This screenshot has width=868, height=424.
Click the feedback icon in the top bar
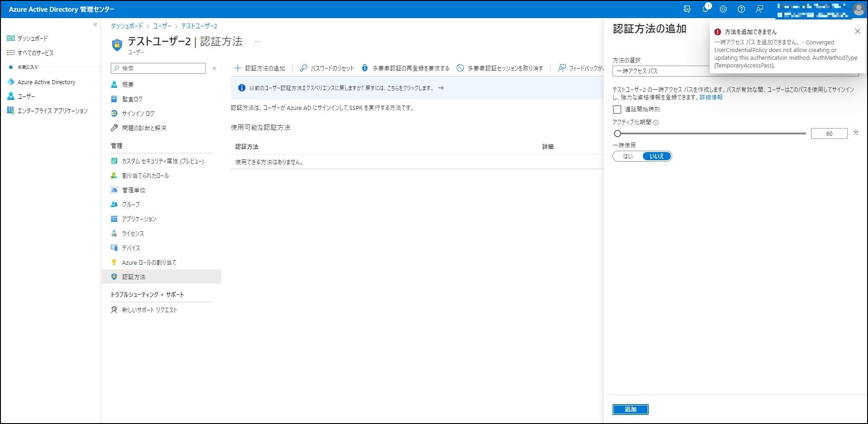pyautogui.click(x=759, y=9)
